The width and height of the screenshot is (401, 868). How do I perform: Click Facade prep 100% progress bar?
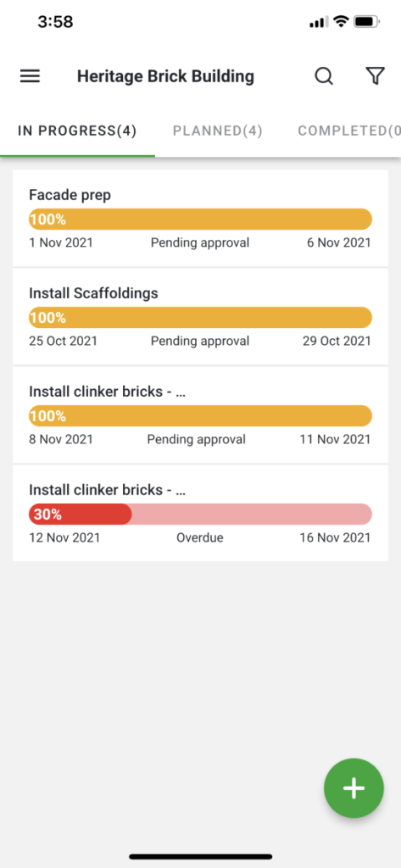(200, 220)
